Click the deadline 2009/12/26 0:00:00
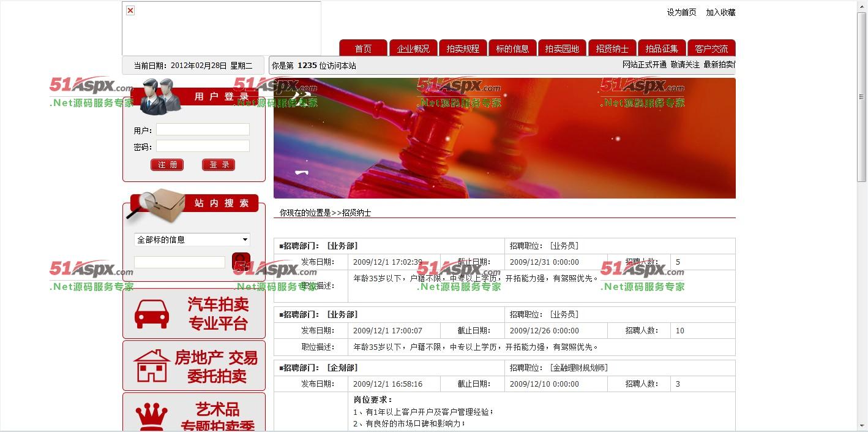 coord(544,330)
